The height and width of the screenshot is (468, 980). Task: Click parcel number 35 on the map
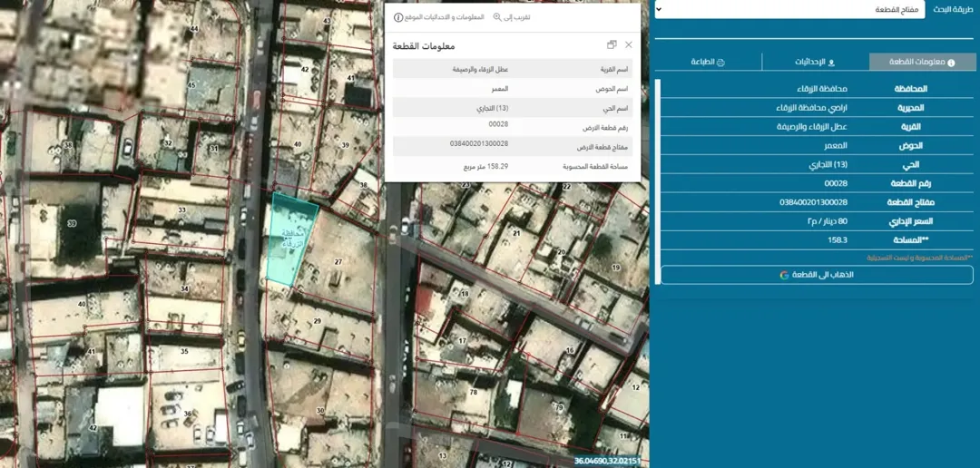[184, 351]
